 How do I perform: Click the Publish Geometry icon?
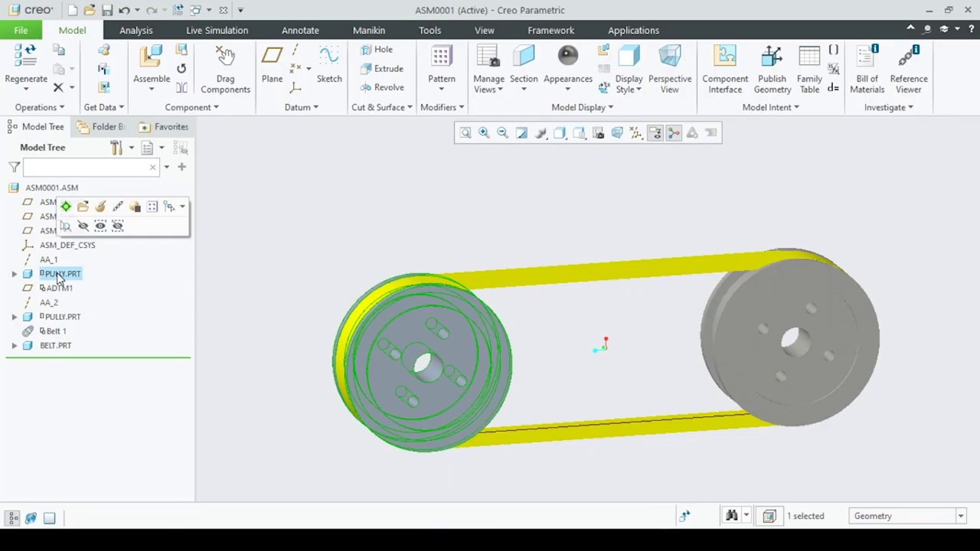pyautogui.click(x=772, y=57)
